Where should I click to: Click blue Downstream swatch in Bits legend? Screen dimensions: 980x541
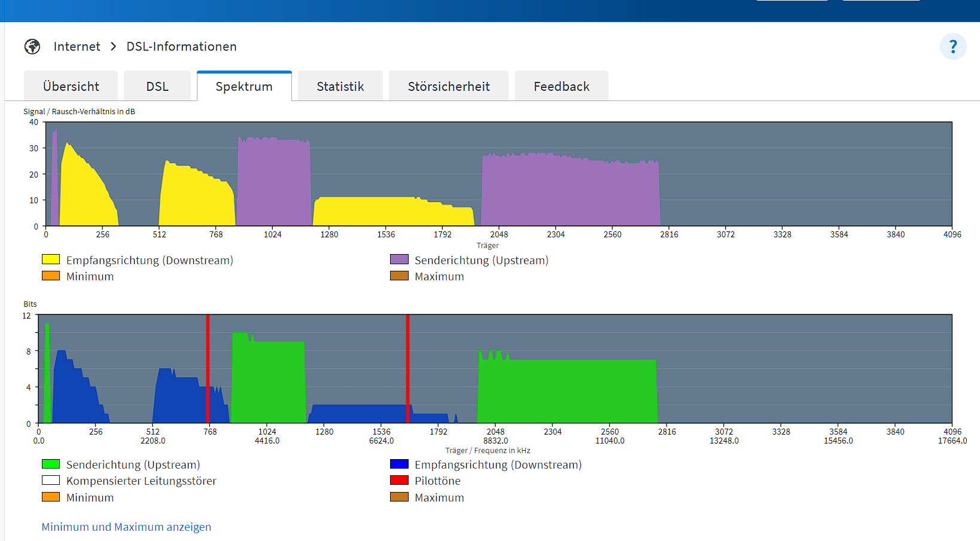[x=399, y=464]
